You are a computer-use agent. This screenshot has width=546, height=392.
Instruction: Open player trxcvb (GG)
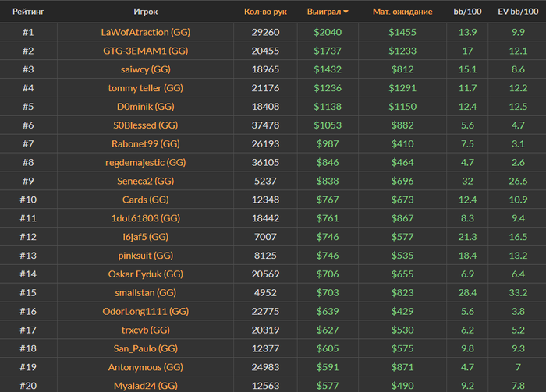coord(146,330)
